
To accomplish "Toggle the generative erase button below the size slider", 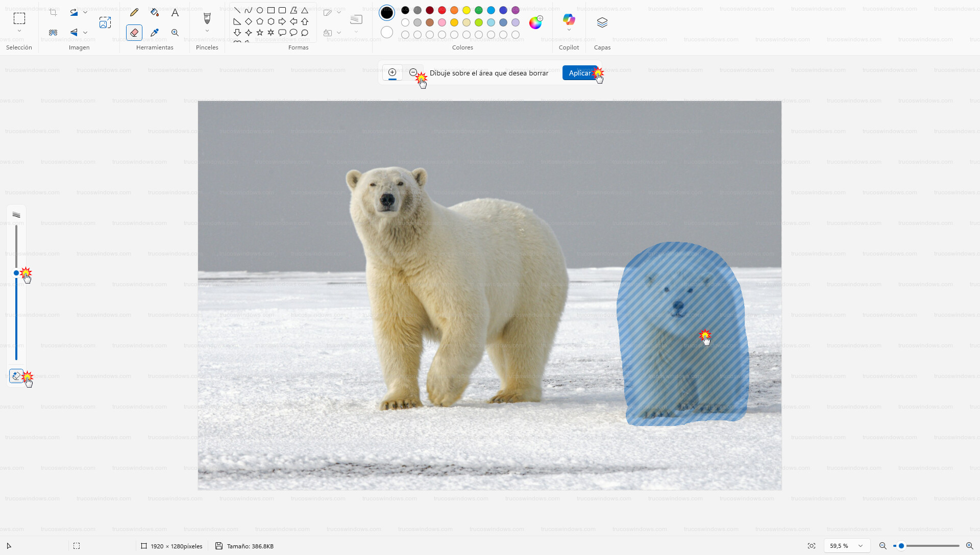I will pos(16,376).
